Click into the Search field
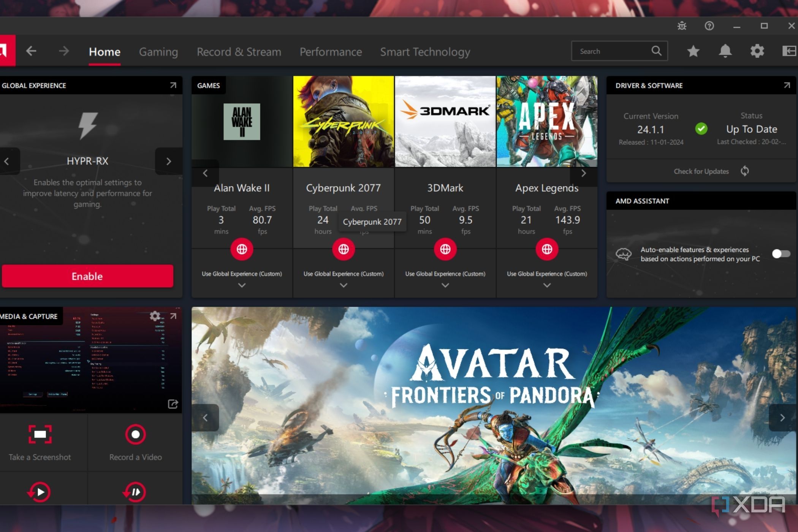Screen dimensions: 798x532 tap(619, 51)
